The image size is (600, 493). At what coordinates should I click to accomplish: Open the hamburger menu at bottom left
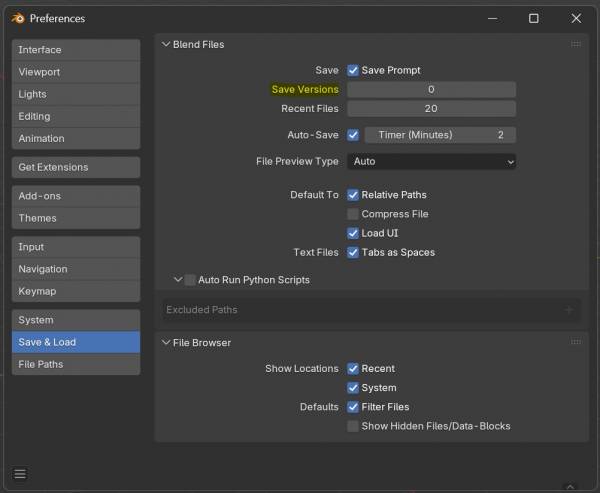click(20, 473)
